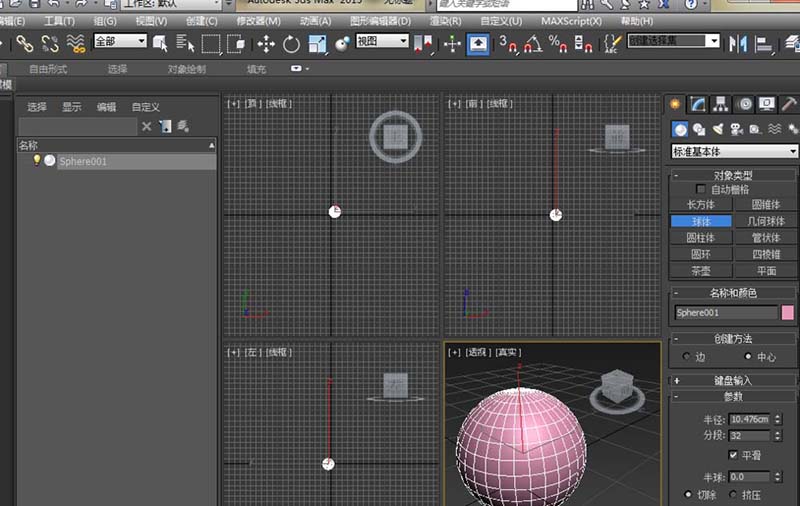The width and height of the screenshot is (800, 506).
Task: Enable 自动栅格 checkbox
Action: [701, 189]
